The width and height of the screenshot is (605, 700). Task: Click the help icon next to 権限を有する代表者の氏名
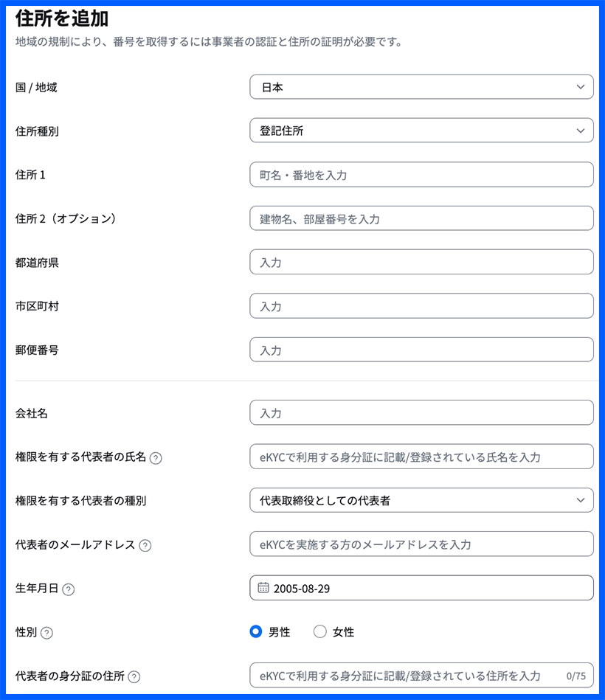pos(155,457)
